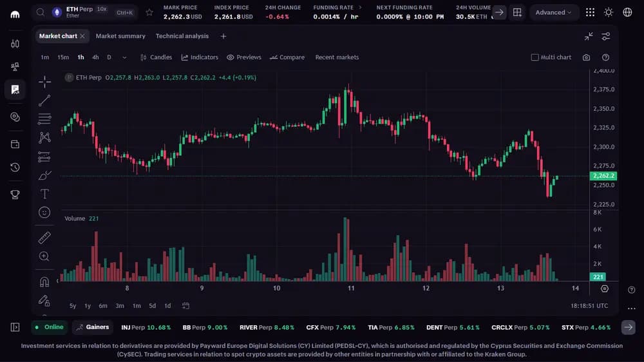Open the wallet sidebar icon
Viewport: 644px width, 362px height.
click(x=15, y=144)
